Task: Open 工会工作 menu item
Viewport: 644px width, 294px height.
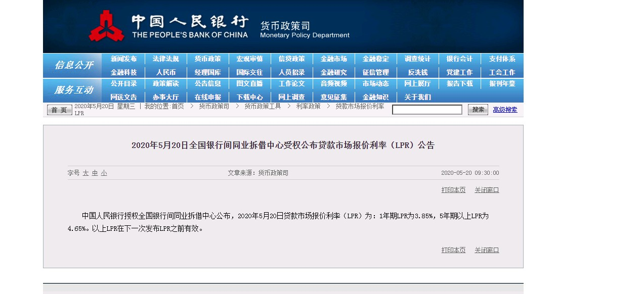Action: point(502,73)
